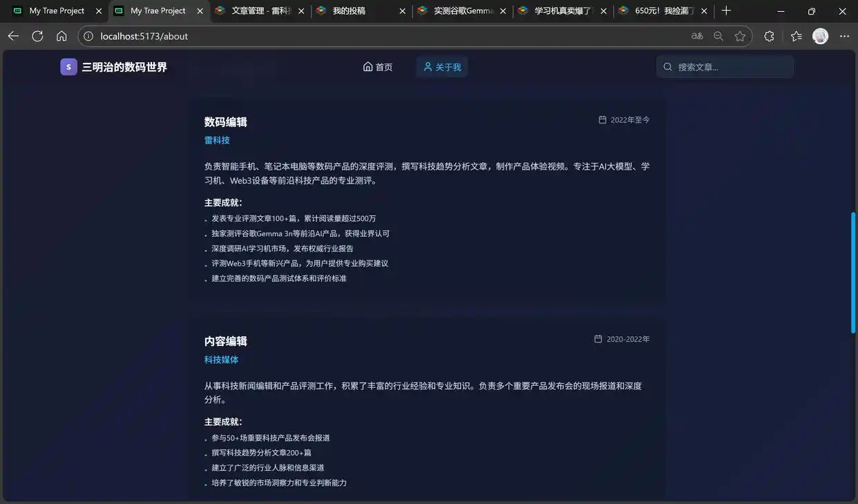858x504 pixels.
Task: Select the 首页 home icon in navigation
Action: (x=368, y=67)
